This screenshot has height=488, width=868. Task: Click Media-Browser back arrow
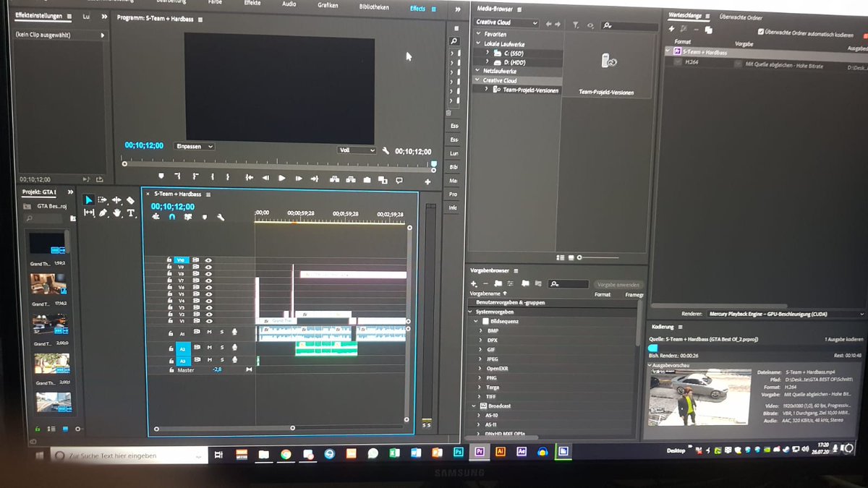[548, 24]
